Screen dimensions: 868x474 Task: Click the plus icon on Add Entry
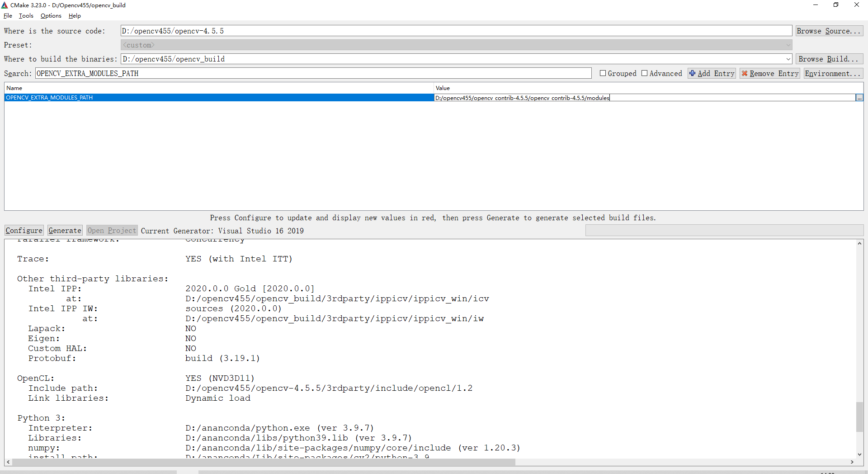pos(692,73)
